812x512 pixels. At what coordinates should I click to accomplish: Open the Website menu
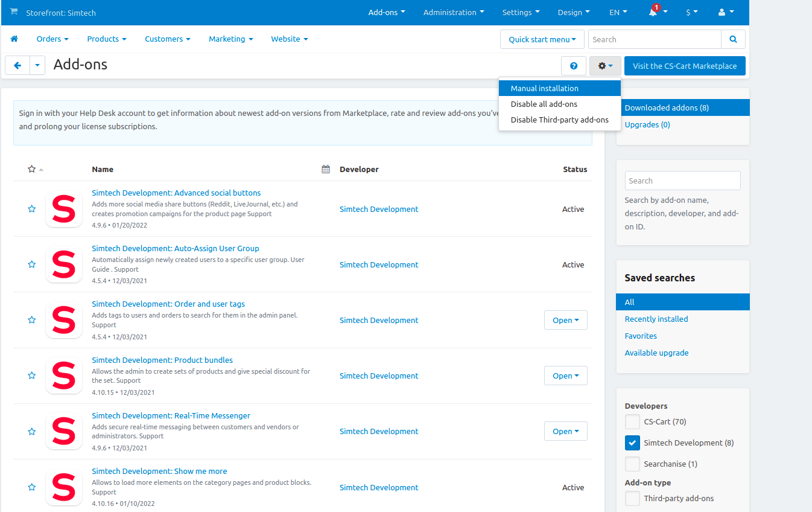[290, 39]
